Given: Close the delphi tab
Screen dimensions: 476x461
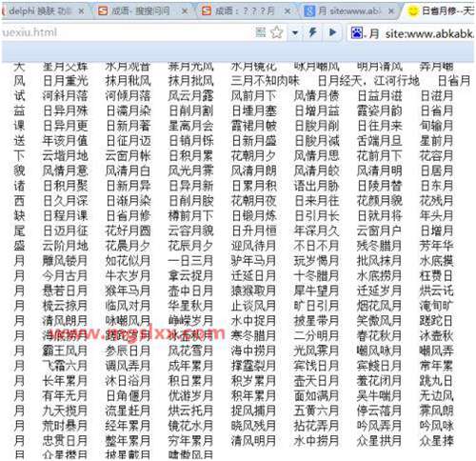Looking at the screenshot, I should [81, 11].
